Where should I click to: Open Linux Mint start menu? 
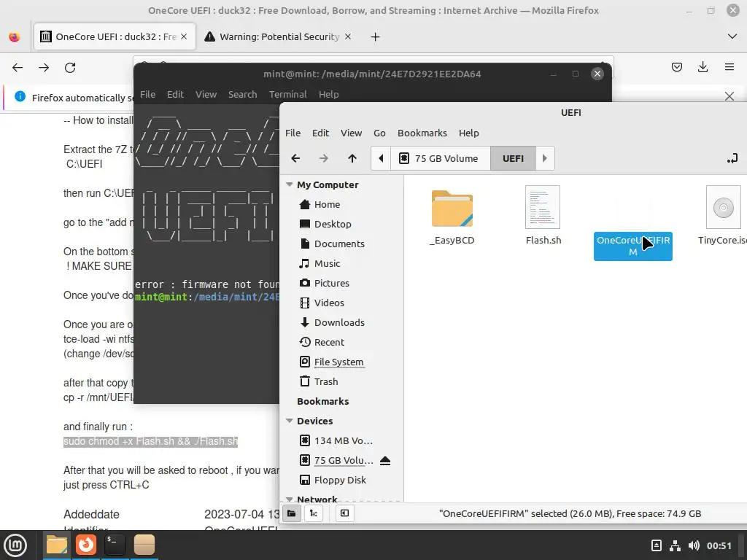point(16,545)
